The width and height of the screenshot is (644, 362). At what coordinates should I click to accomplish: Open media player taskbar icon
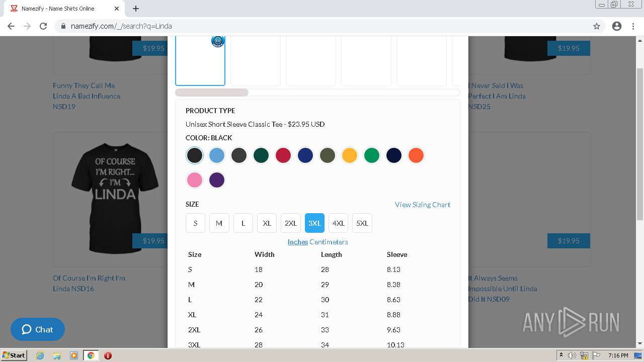(74, 355)
